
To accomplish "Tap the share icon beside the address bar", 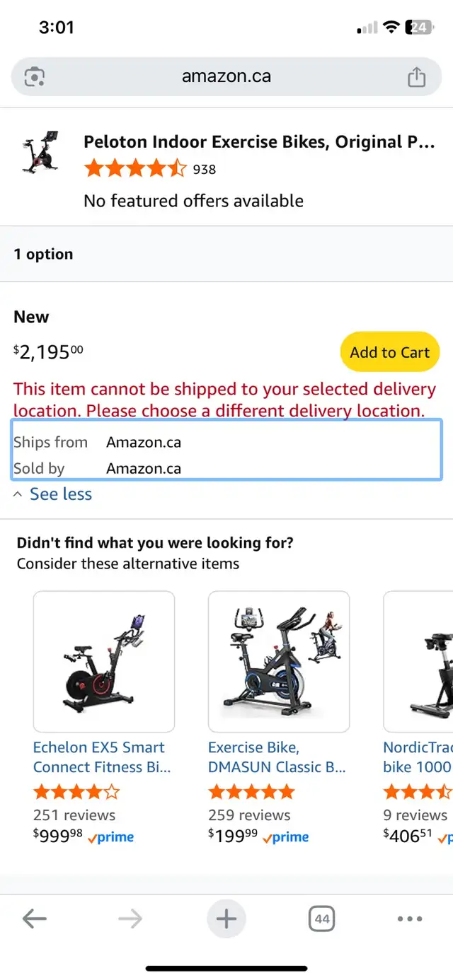I will click(417, 76).
